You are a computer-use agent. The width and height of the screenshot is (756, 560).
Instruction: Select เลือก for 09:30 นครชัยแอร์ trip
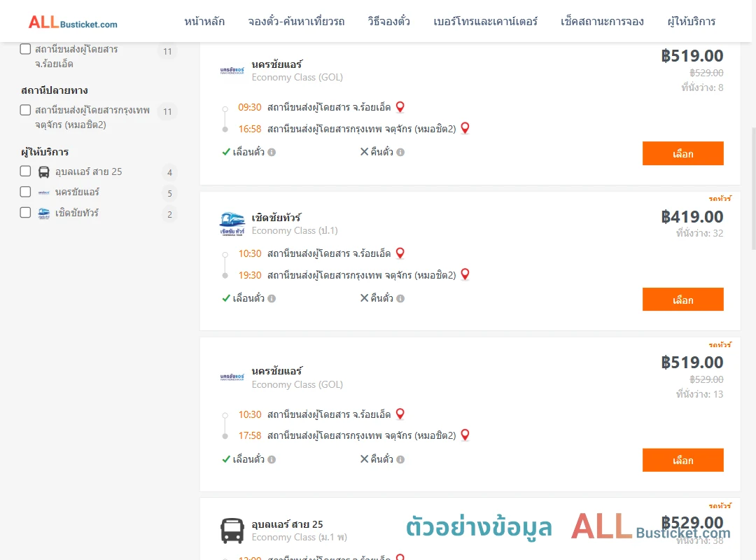click(682, 153)
